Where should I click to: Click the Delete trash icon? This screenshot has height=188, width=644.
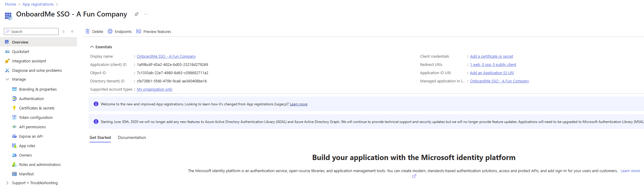[x=88, y=31]
